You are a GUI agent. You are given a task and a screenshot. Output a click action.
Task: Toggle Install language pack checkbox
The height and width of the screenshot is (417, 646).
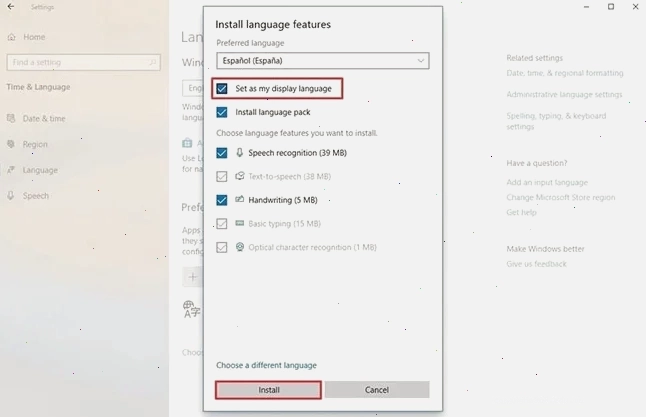pyautogui.click(x=222, y=112)
